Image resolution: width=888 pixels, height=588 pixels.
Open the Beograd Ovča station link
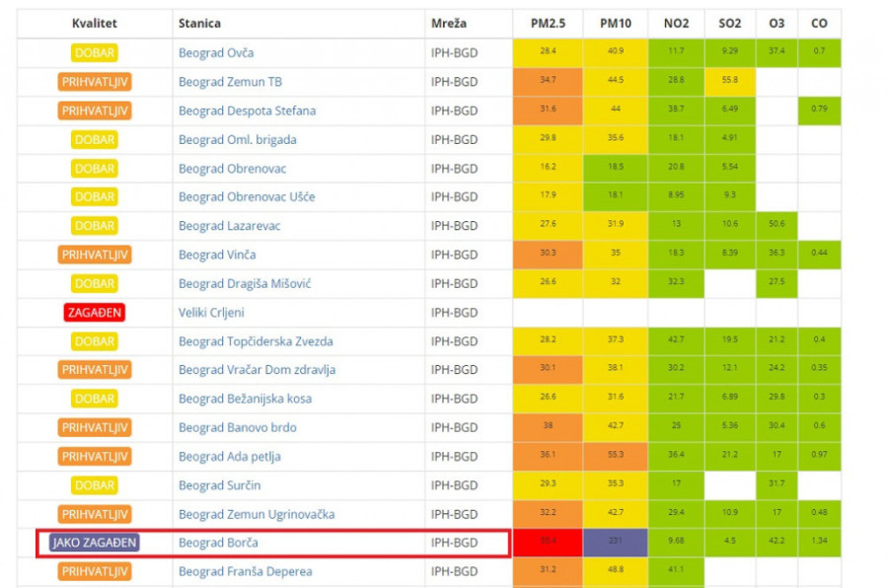[215, 52]
